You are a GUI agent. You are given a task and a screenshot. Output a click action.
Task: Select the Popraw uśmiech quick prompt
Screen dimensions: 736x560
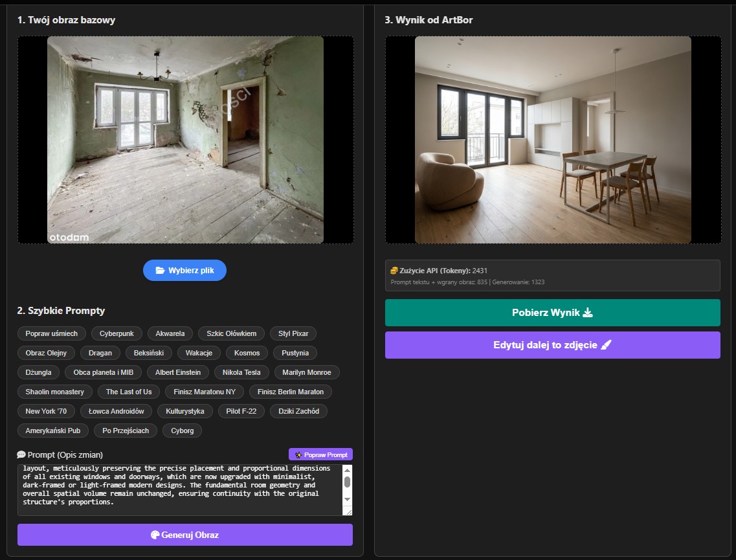tap(52, 333)
